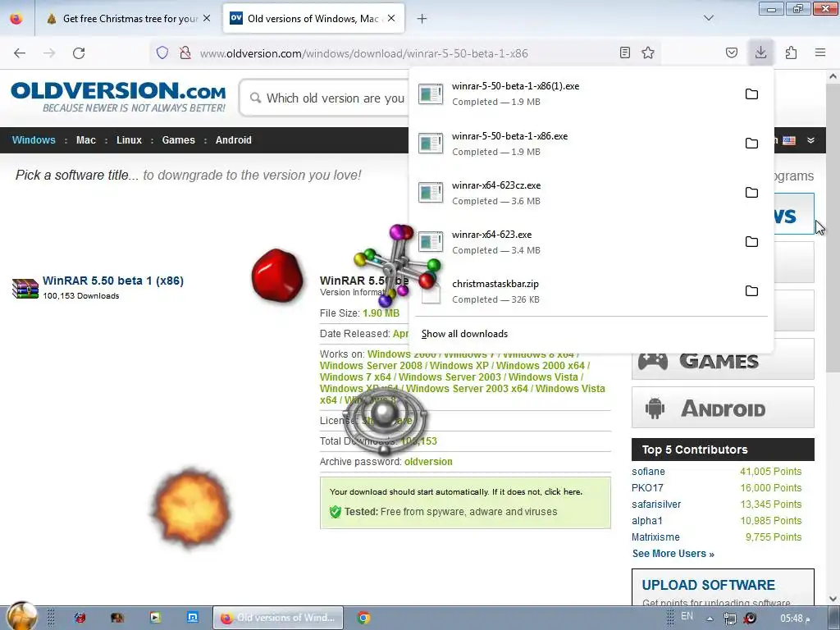Viewport: 840px width, 630px height.
Task: Open contributor sofiane profile
Action: (648, 472)
